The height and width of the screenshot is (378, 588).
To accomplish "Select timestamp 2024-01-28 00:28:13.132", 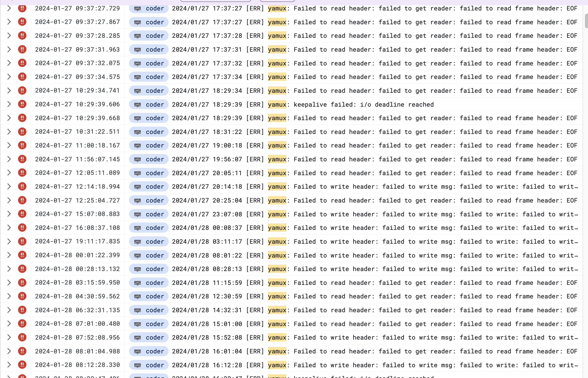I will (x=77, y=269).
